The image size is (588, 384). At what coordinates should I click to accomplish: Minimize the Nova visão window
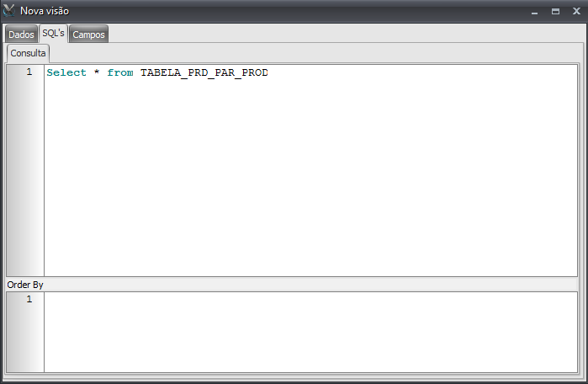pos(534,12)
